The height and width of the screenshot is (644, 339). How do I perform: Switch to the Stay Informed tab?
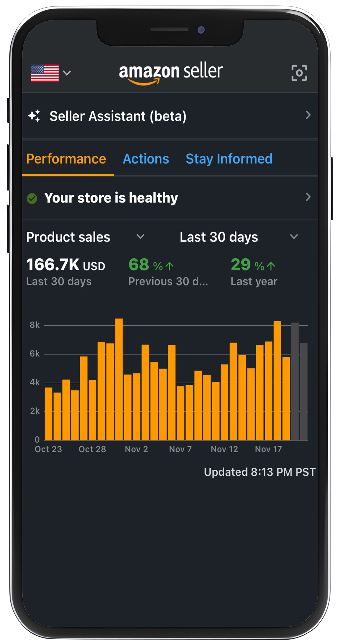click(229, 159)
